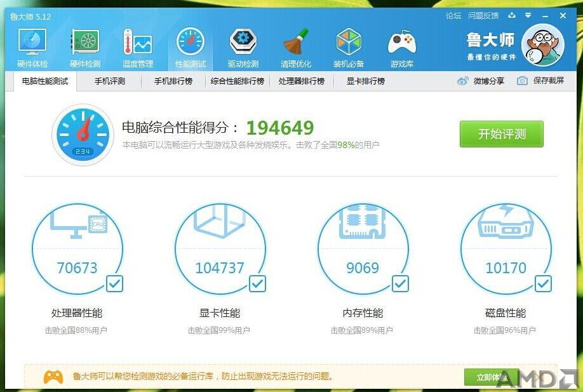The width and height of the screenshot is (583, 392).
Task: Open the 手机排行榜 tab
Action: [173, 81]
